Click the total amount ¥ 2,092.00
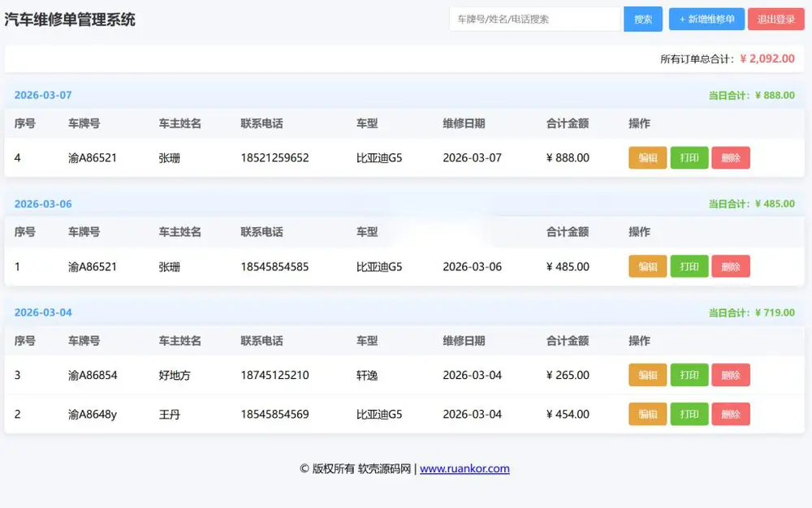The width and height of the screenshot is (812, 508). (x=767, y=59)
